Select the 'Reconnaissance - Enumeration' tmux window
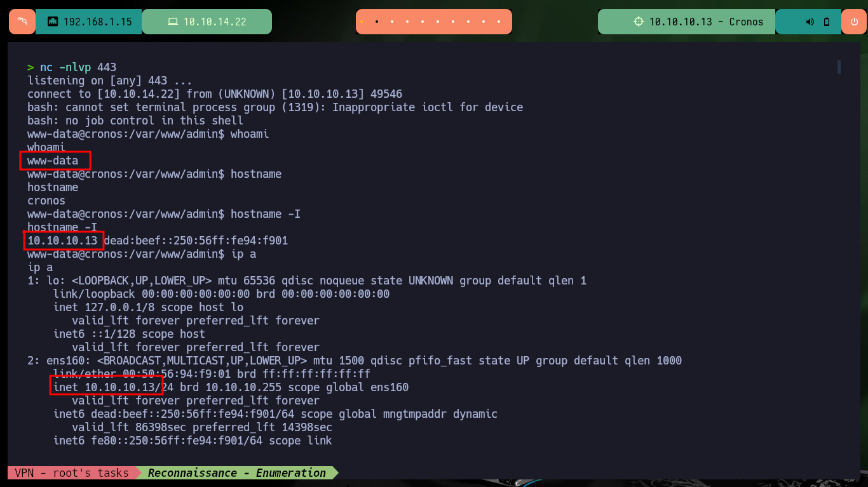868x487 pixels. click(x=237, y=473)
